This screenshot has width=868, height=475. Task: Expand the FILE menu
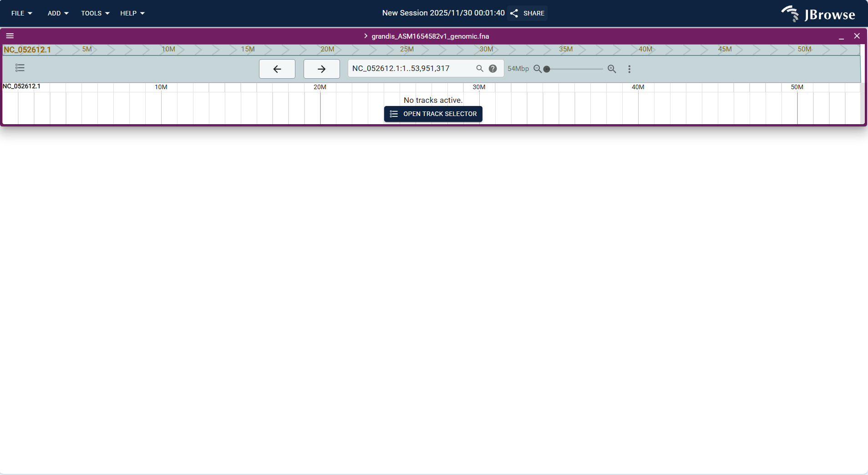pos(21,13)
